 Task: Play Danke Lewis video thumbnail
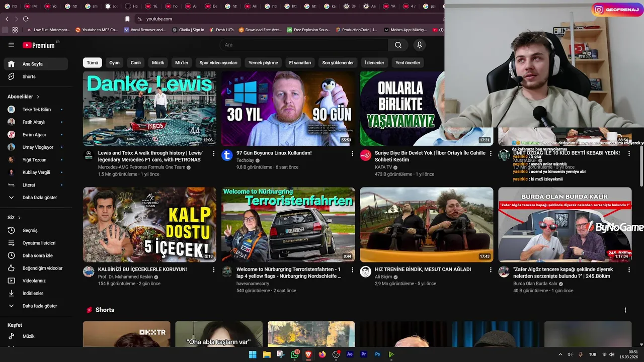[149, 109]
